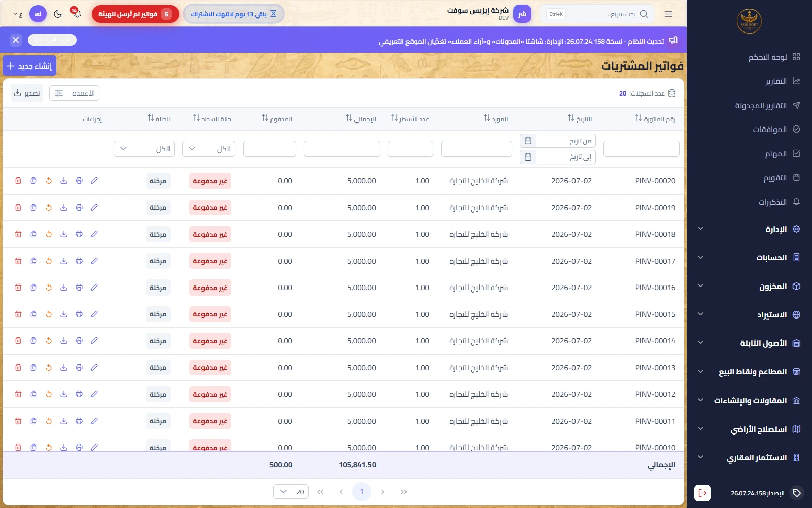Click the quick search field
This screenshot has width=812, height=508.
[x=597, y=14]
